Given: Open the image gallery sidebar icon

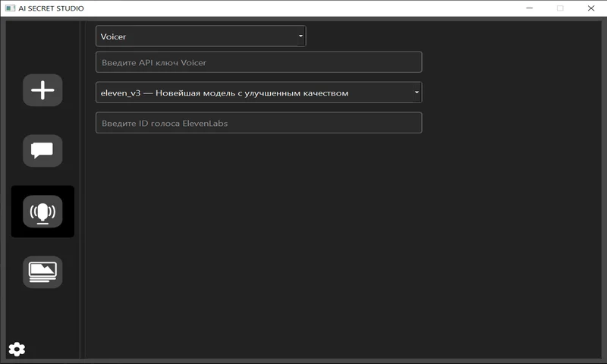Looking at the screenshot, I should click(42, 272).
